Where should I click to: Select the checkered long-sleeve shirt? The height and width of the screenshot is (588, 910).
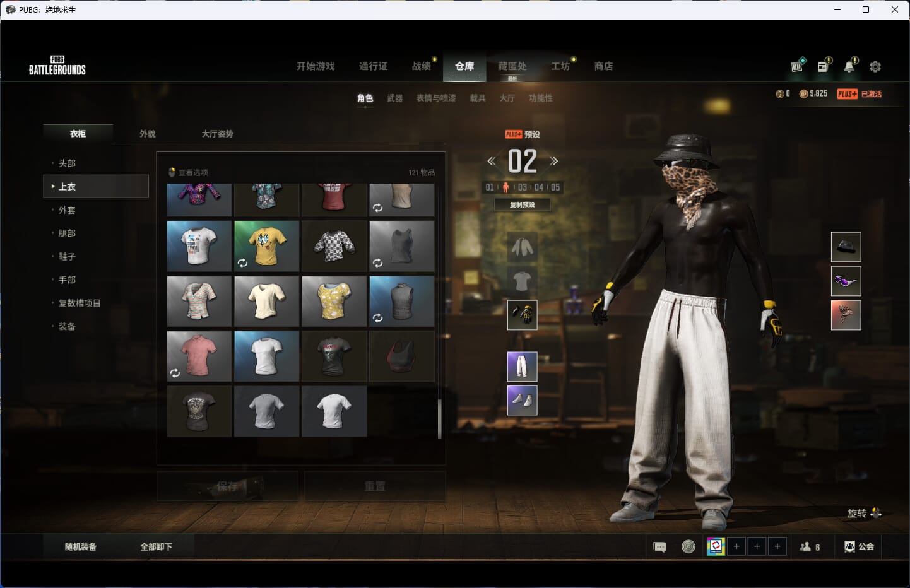[334, 246]
